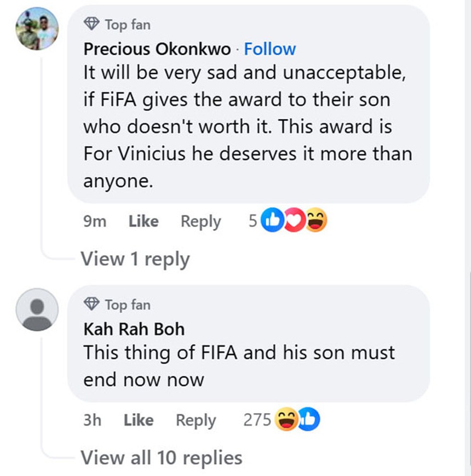Viewport: 471px width, 476px height.
Task: Like Precious Okonkwo's comment
Action: 143,221
